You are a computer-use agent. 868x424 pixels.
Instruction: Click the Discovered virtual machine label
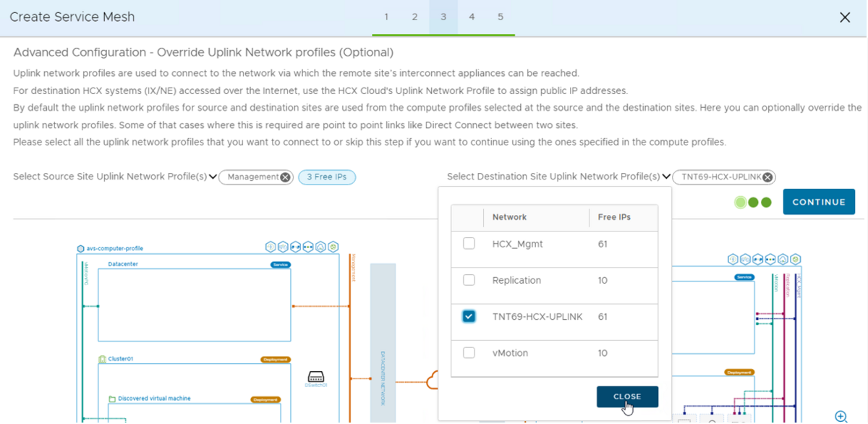coord(155,399)
